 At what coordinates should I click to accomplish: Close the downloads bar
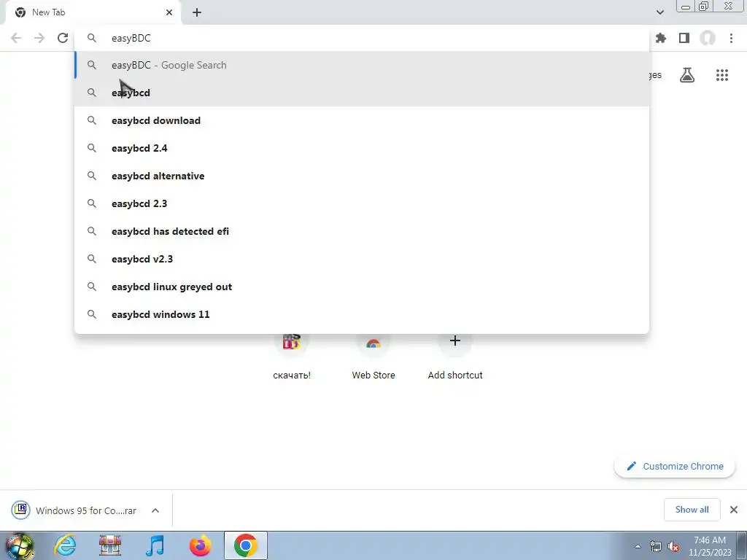(x=734, y=510)
